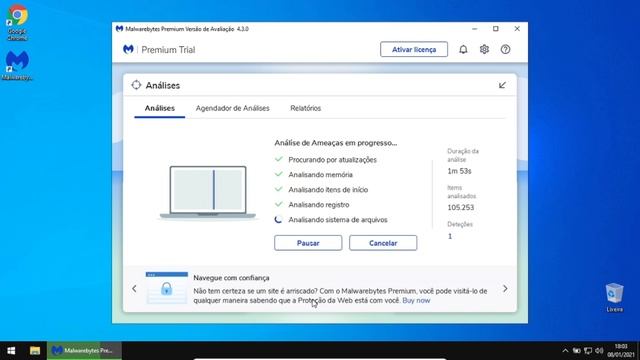
Task: Click the Analisando sistema de arquivos text
Action: (338, 220)
